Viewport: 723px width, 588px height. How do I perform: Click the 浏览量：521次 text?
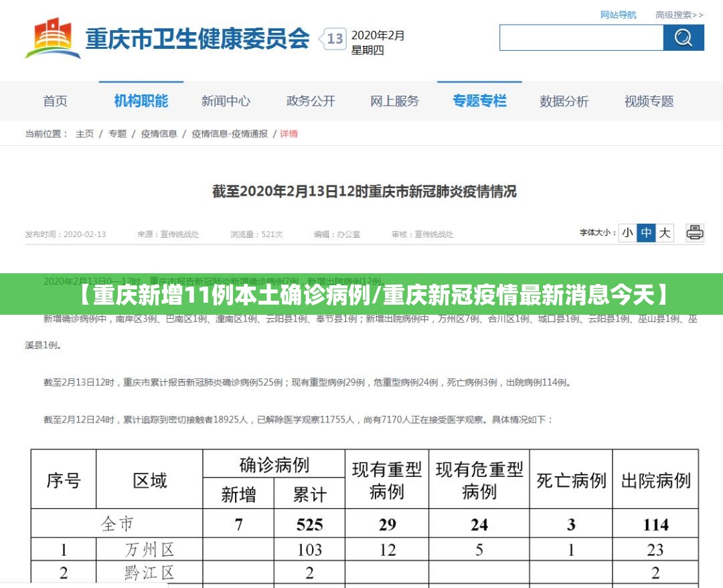click(256, 234)
